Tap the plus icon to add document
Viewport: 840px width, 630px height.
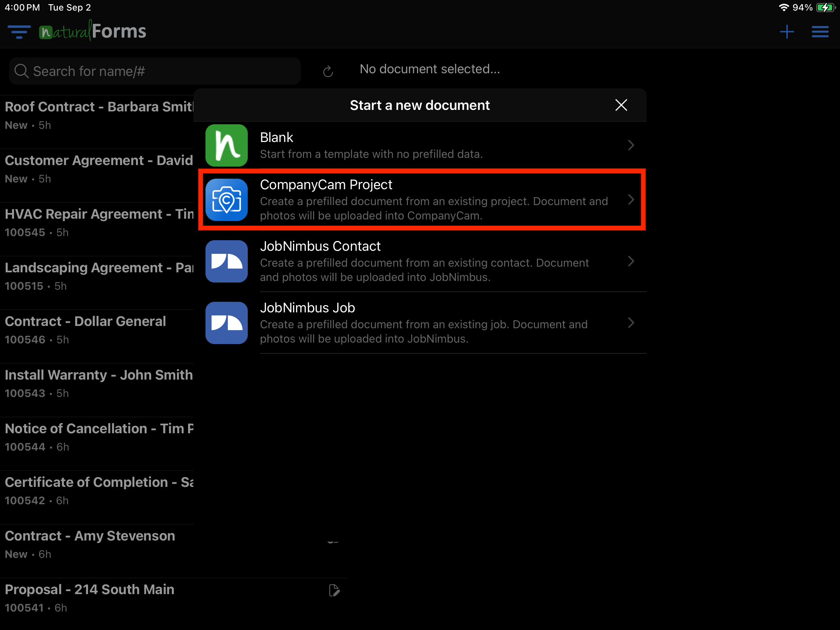coord(787,32)
